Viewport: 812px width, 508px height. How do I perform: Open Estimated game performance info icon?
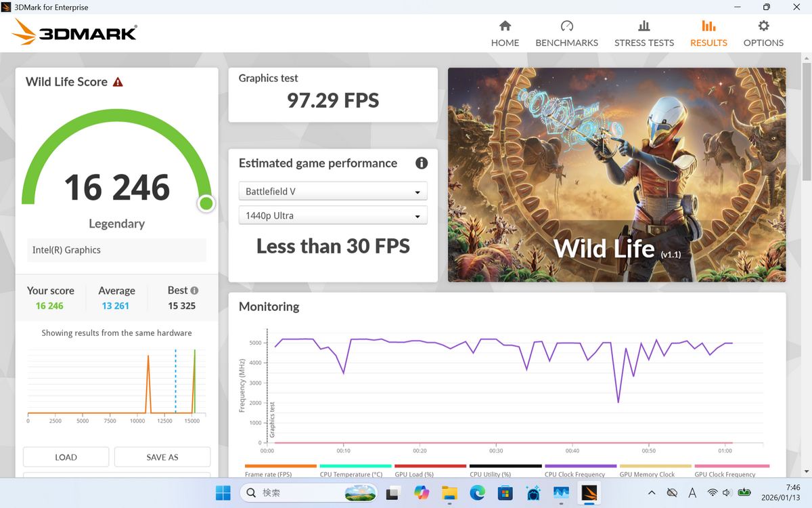422,163
